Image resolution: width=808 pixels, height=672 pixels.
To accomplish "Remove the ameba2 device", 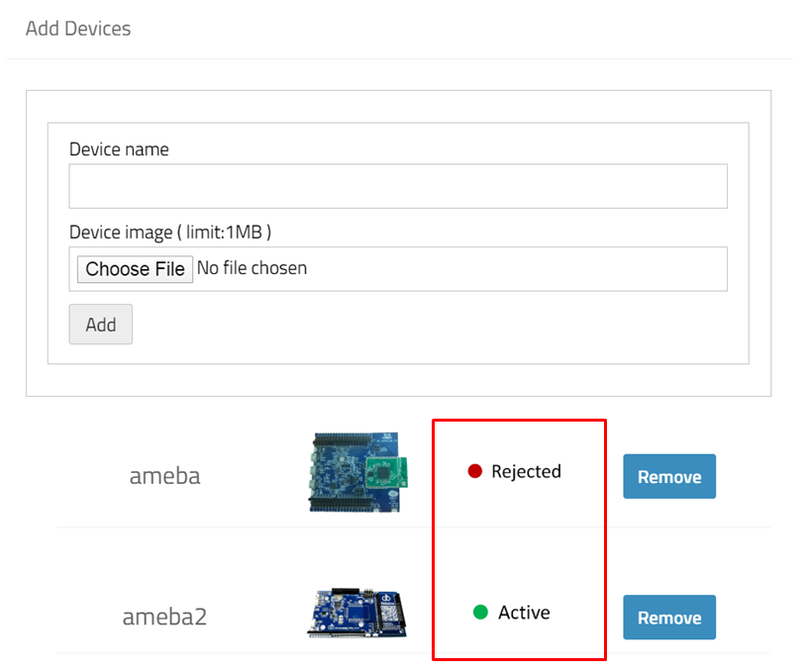I will 669,617.
